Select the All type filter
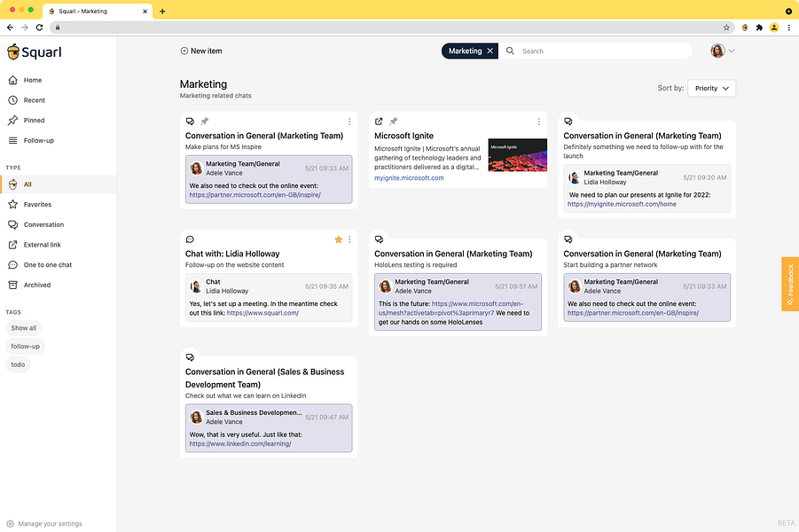The width and height of the screenshot is (799, 532). coord(59,184)
